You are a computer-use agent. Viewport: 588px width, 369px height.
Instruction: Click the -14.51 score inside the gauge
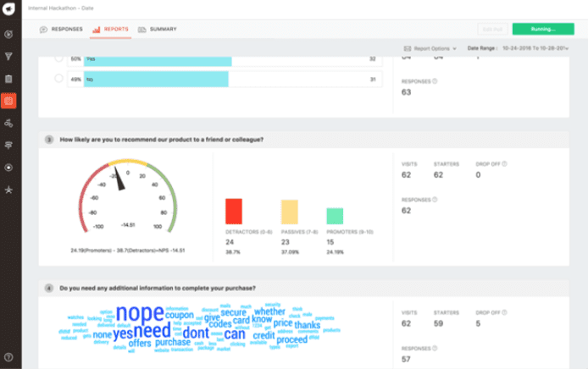tap(128, 225)
